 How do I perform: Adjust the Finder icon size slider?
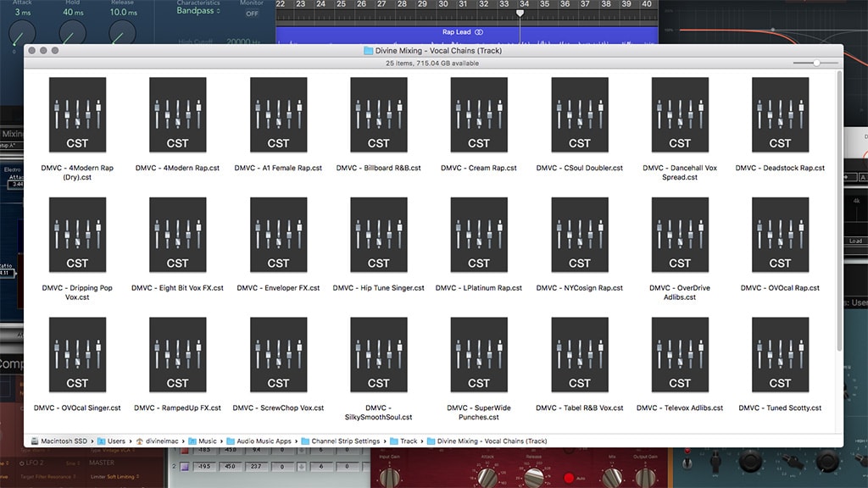[816, 63]
